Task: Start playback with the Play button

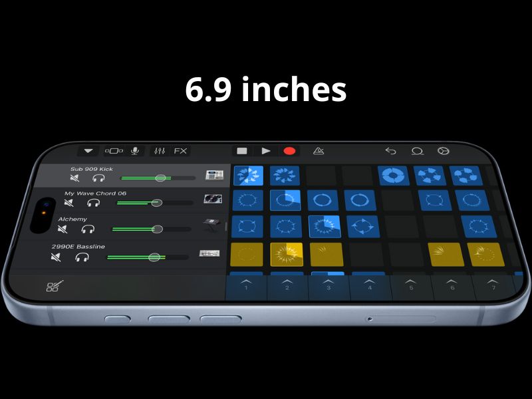Action: click(x=266, y=151)
